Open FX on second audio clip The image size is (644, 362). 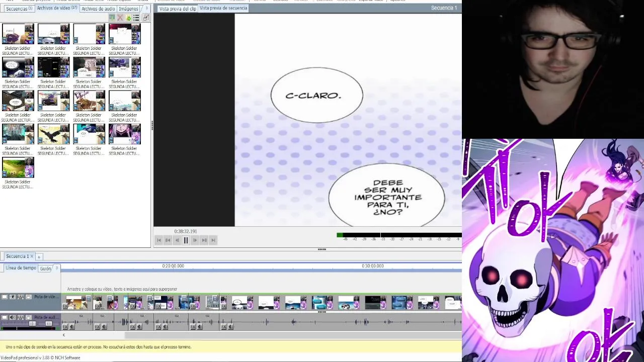tap(97, 327)
